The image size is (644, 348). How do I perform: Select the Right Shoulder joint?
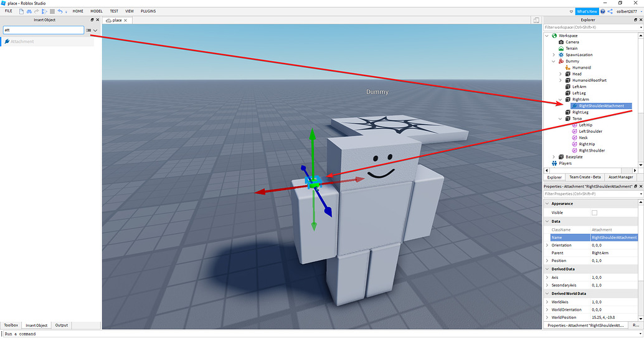pyautogui.click(x=592, y=150)
